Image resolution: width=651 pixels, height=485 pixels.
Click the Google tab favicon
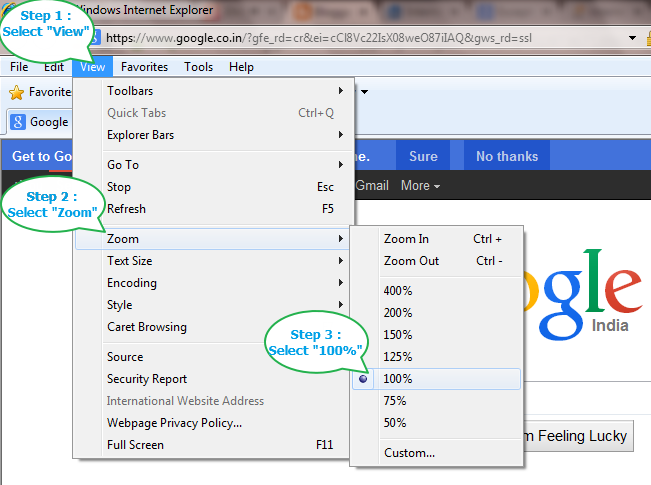point(17,122)
